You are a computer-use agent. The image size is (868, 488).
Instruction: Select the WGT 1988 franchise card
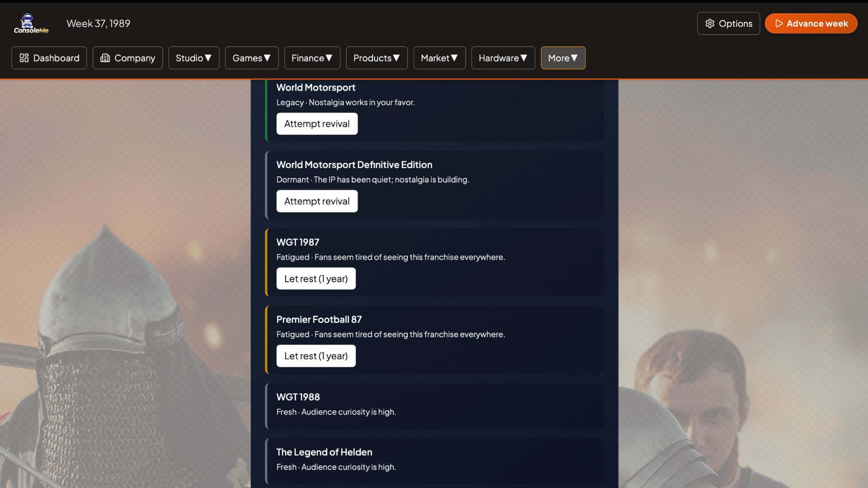(x=434, y=405)
